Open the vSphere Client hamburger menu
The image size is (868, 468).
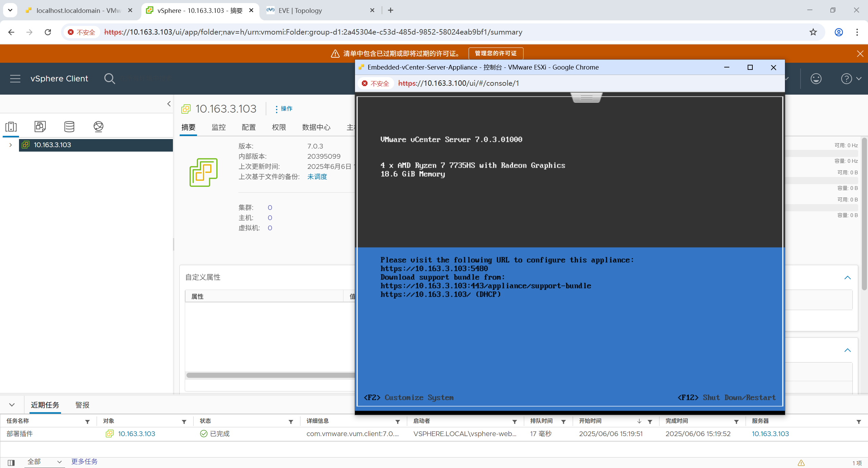coord(15,79)
